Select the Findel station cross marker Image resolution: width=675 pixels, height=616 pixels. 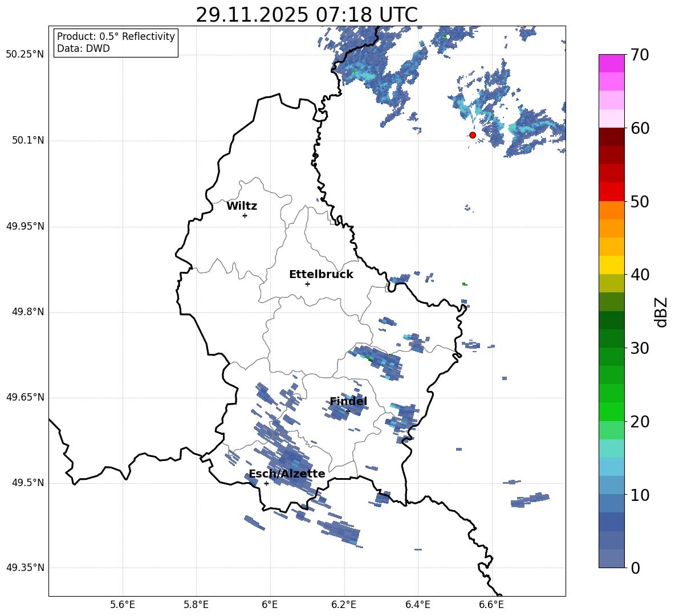(348, 411)
